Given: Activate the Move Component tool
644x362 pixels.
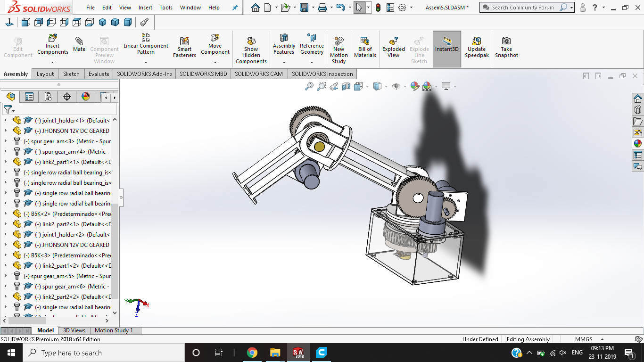Looking at the screenshot, I should [x=215, y=44].
